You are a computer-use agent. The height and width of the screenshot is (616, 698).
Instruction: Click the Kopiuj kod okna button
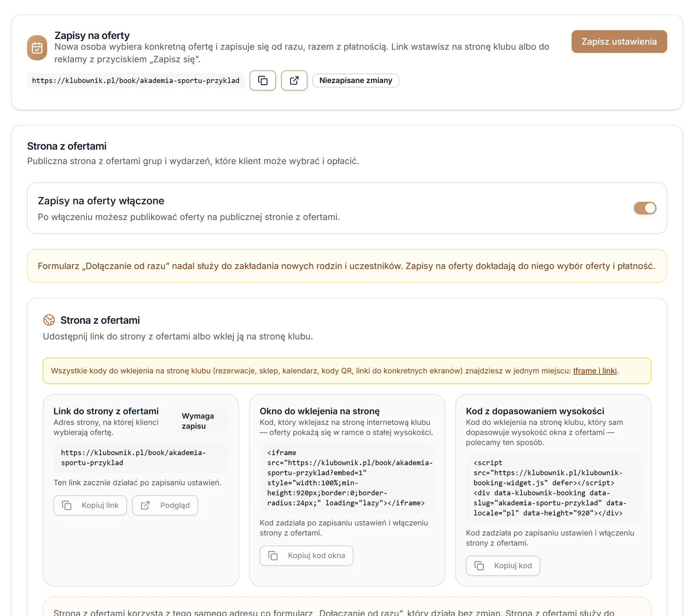[306, 556]
